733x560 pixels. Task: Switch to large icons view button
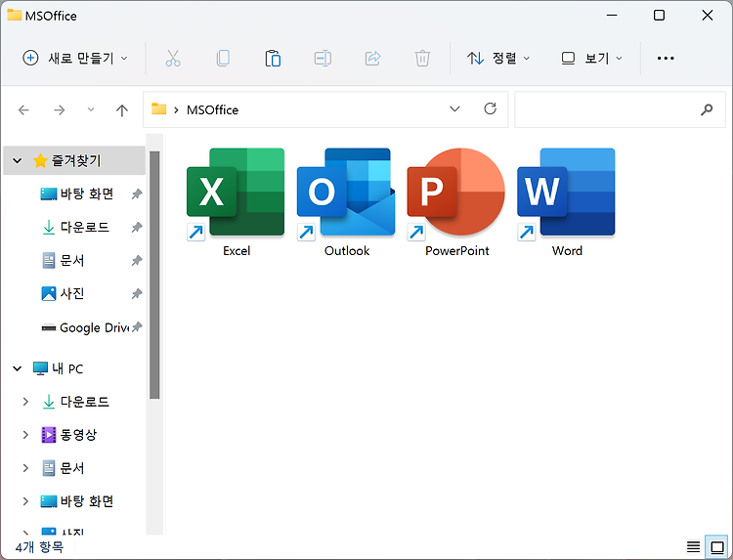point(716,546)
